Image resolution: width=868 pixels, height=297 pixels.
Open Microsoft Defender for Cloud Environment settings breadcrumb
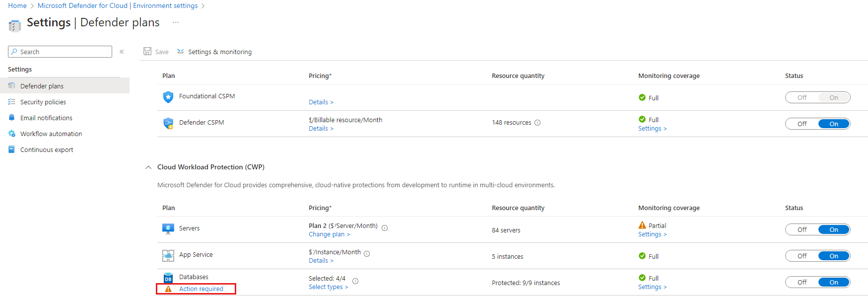tap(118, 5)
